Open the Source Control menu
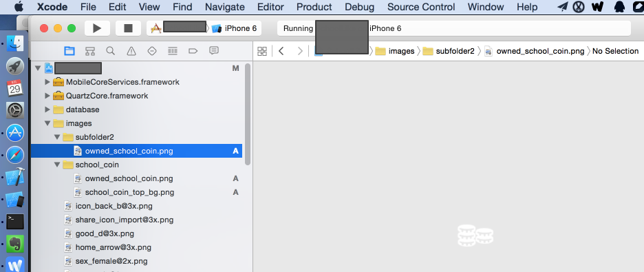644x272 pixels. [421, 7]
